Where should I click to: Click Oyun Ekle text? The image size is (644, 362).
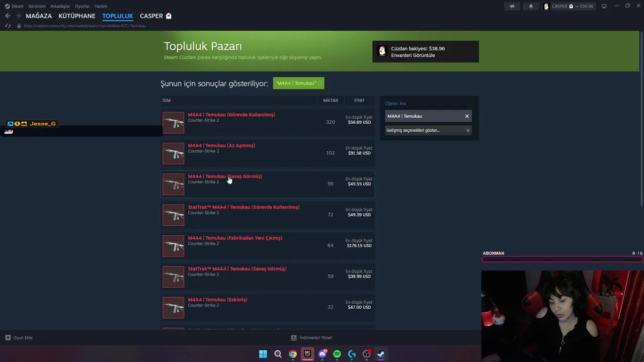23,338
